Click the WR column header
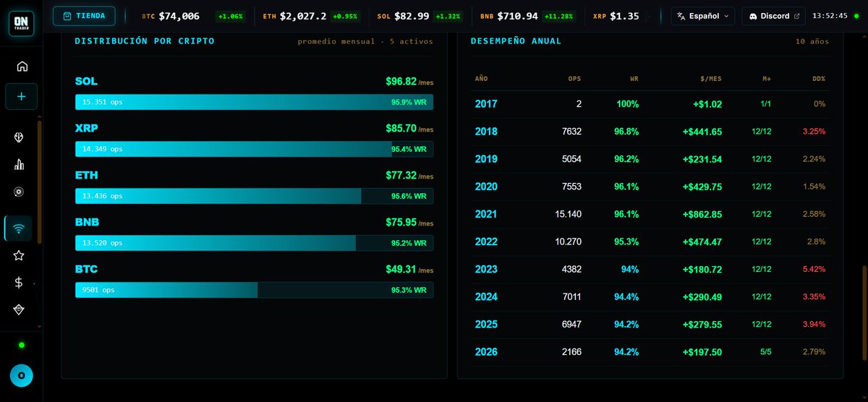Image resolution: width=868 pixels, height=402 pixels. [634, 78]
